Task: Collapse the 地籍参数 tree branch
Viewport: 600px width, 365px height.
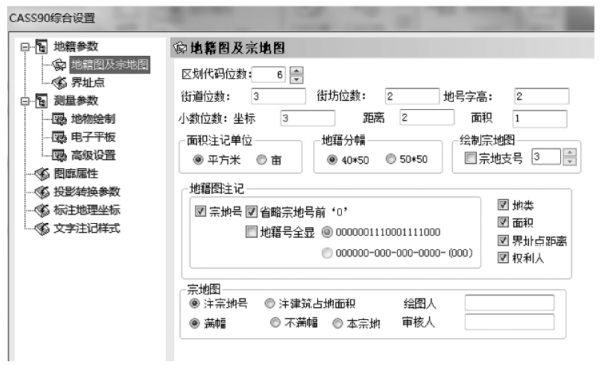Action: click(25, 47)
